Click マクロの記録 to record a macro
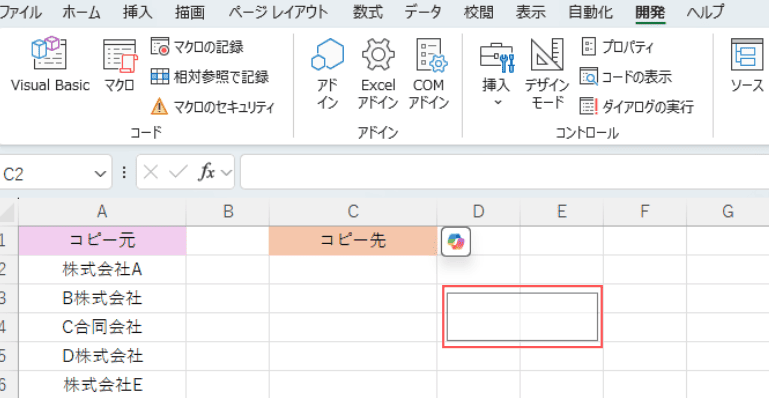 click(197, 48)
